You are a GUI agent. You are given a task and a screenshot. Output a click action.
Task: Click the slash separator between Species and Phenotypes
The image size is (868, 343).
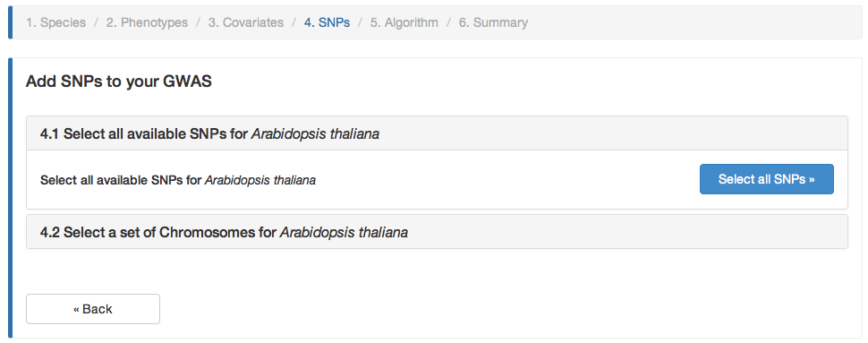pyautogui.click(x=97, y=22)
